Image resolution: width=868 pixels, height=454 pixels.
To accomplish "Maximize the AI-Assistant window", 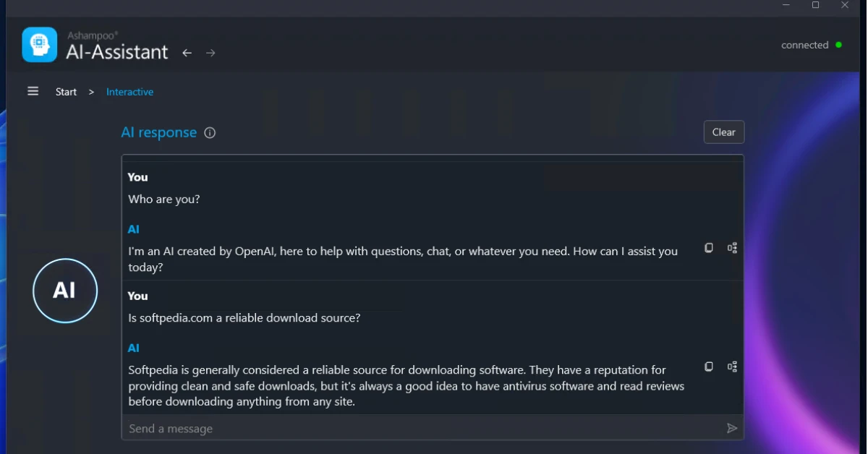I will click(x=815, y=5).
